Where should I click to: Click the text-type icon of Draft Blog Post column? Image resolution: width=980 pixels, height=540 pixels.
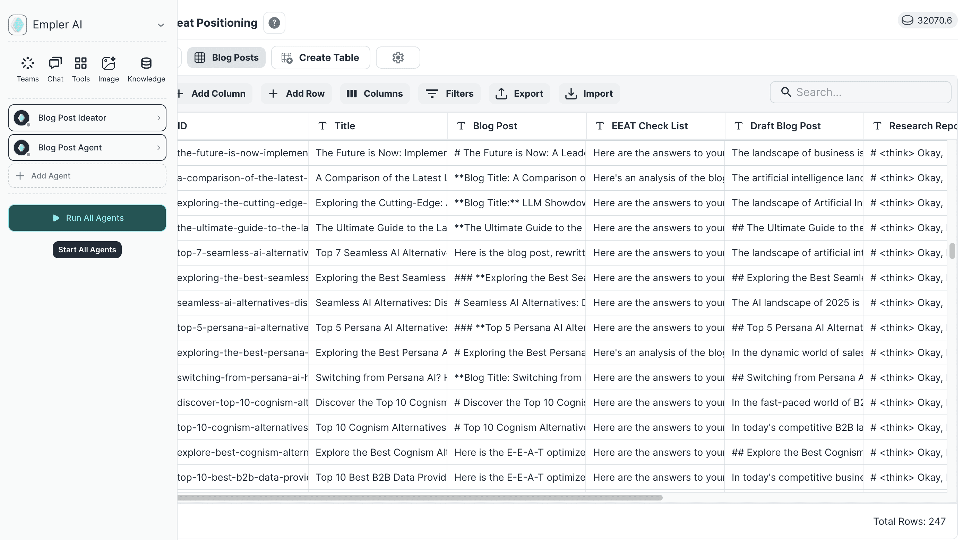(738, 126)
